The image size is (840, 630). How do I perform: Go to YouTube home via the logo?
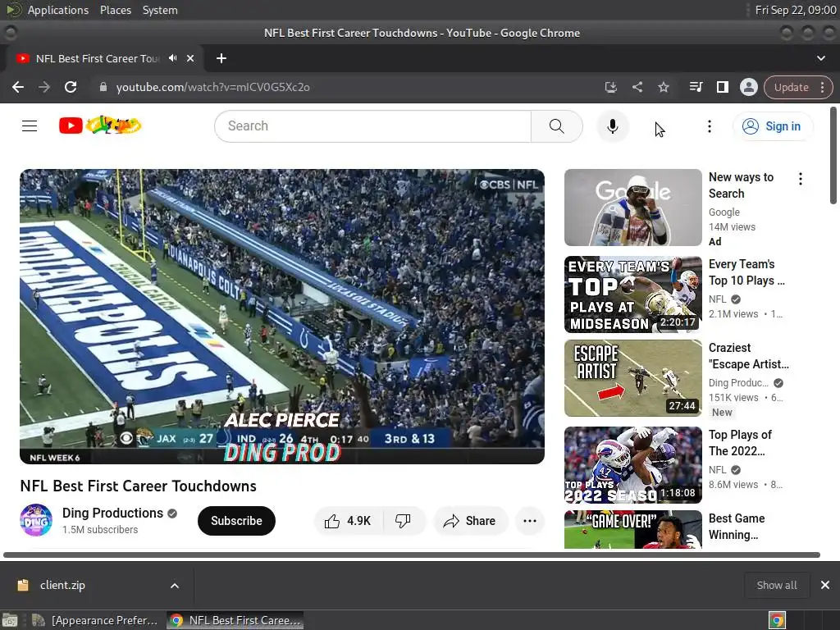click(x=100, y=126)
